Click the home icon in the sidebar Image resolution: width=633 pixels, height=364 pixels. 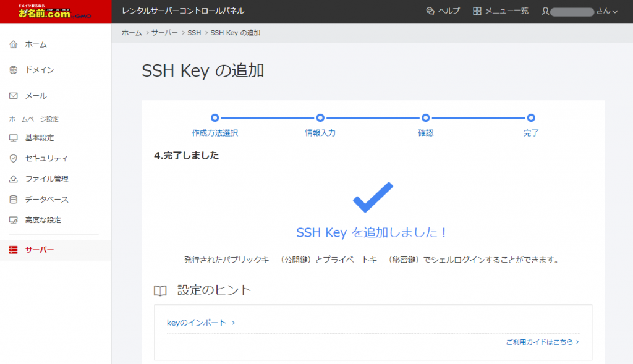pos(14,44)
